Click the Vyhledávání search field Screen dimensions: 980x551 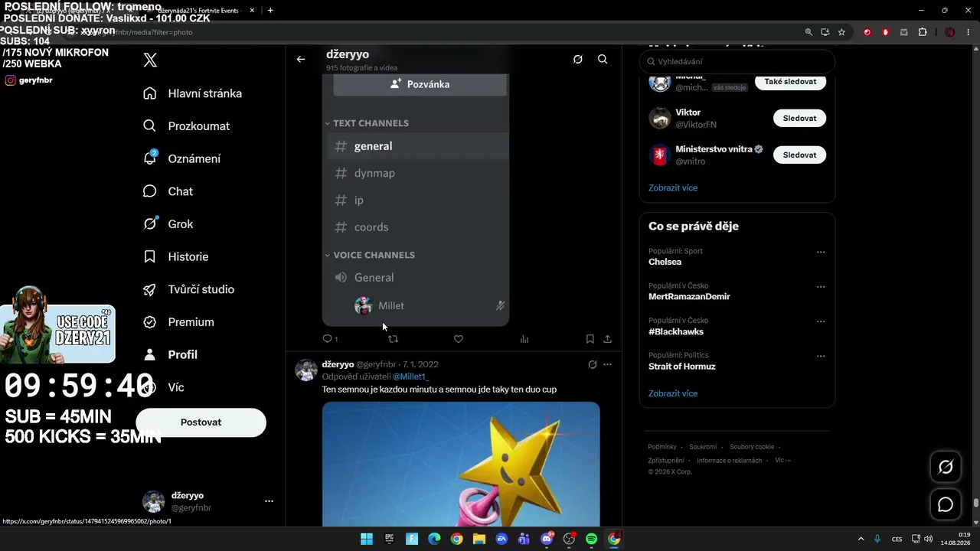point(737,61)
